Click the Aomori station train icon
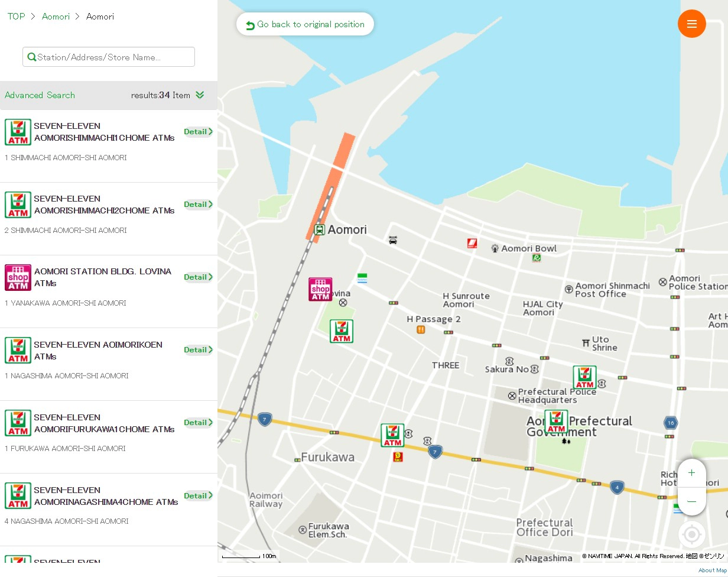The image size is (728, 577). 319,230
